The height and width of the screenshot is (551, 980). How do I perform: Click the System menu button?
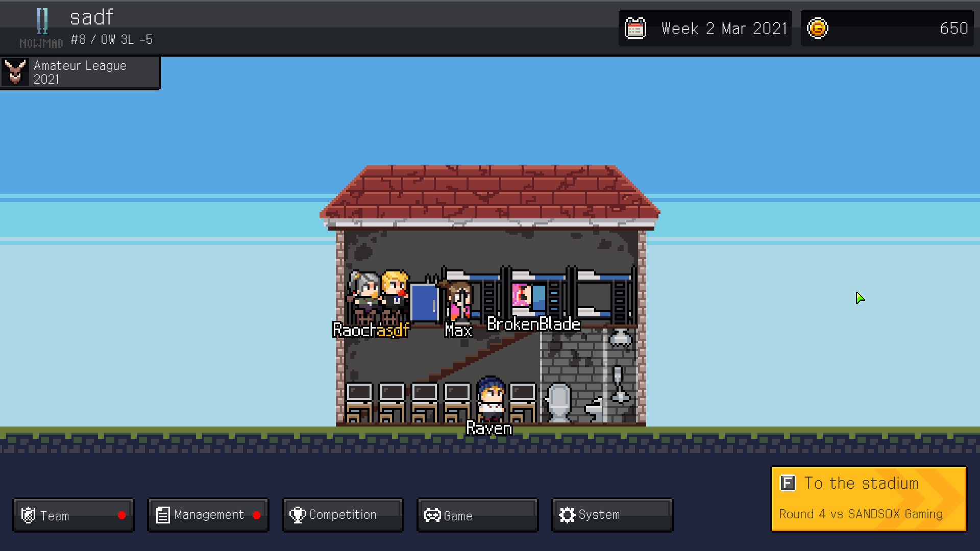(612, 516)
